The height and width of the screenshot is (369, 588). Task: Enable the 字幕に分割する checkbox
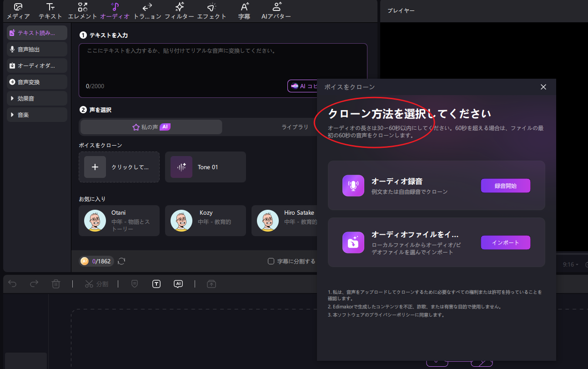click(x=271, y=261)
